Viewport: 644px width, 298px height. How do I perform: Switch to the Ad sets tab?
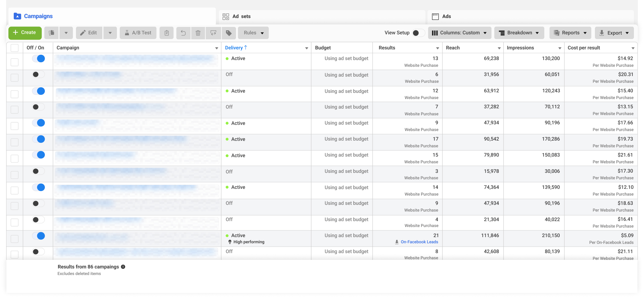(x=322, y=17)
